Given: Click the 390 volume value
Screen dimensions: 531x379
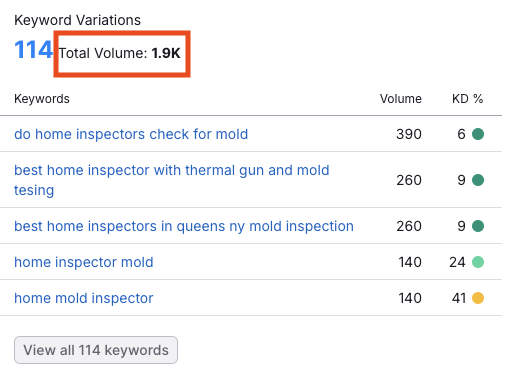Looking at the screenshot, I should 409,134.
